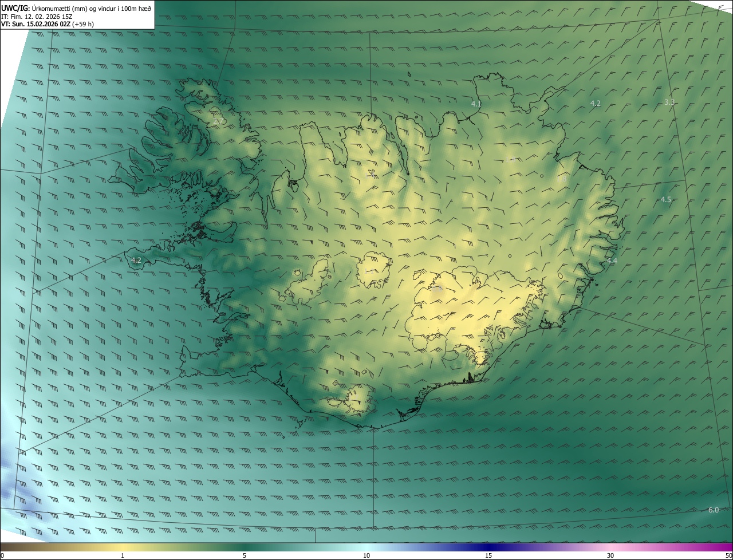Click the 4.2 label west of Snæfellsnes

136,260
